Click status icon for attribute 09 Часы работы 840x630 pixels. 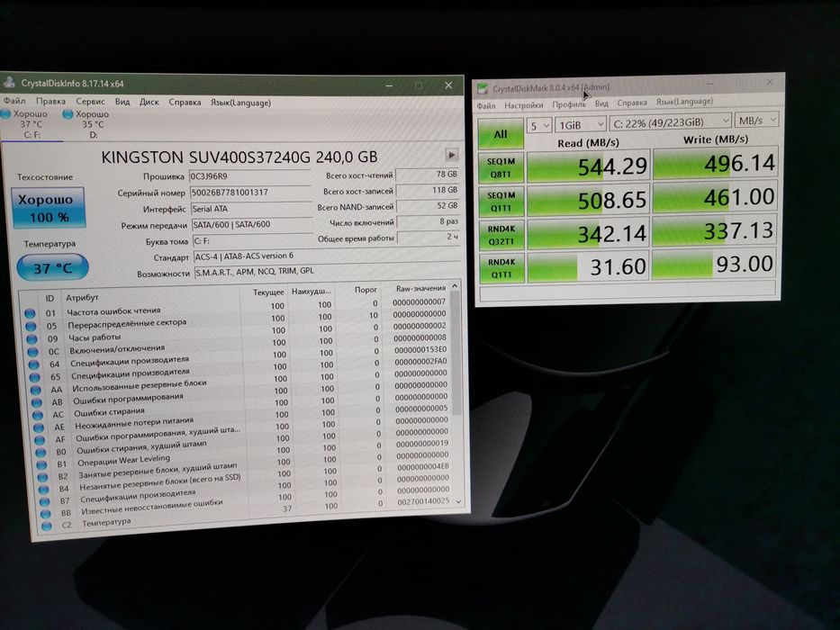pyautogui.click(x=32, y=339)
